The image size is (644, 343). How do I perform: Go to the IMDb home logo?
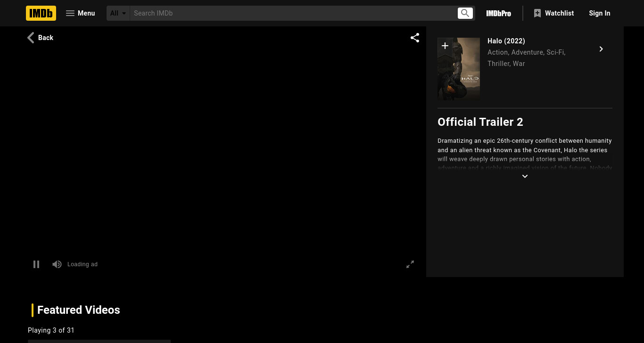[x=41, y=13]
